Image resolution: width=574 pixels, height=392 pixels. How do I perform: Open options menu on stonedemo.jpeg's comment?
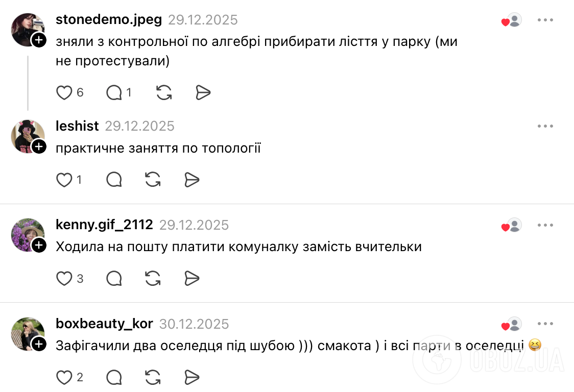pyautogui.click(x=546, y=19)
